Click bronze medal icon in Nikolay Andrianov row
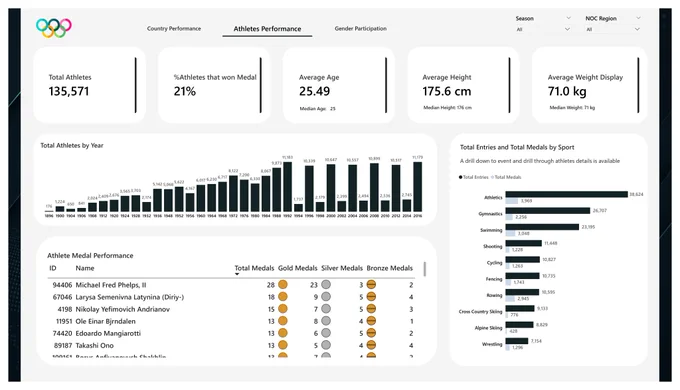This screenshot has height=390, width=680. point(371,309)
